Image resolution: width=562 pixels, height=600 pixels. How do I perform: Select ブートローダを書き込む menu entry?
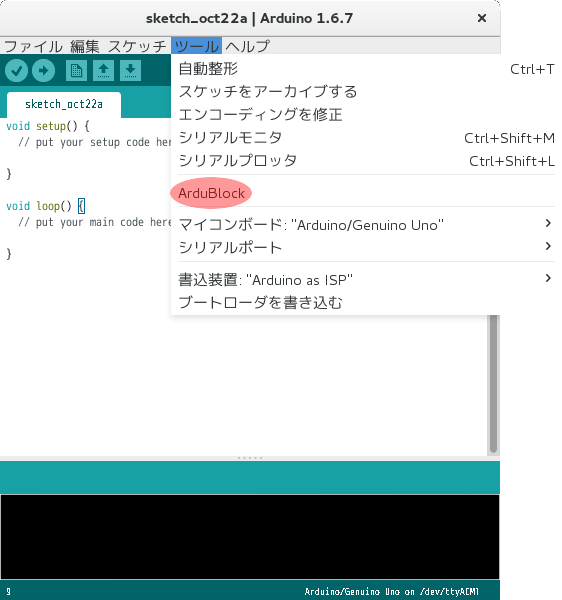(x=366, y=303)
